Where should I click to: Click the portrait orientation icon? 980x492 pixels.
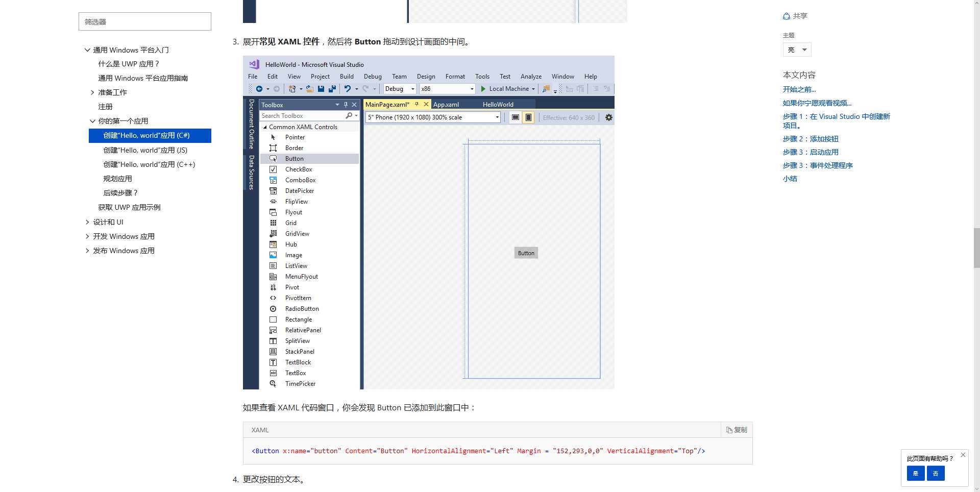tap(529, 117)
